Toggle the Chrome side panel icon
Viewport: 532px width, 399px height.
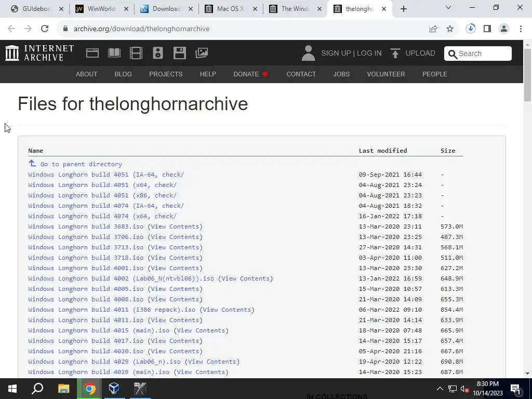[487, 29]
